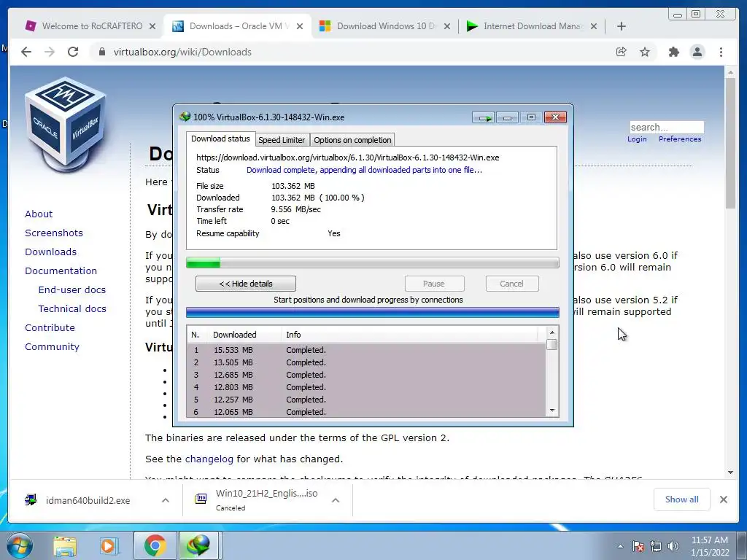Screen dimensions: 747x560
Task: Click the changelog link
Action: (209, 459)
